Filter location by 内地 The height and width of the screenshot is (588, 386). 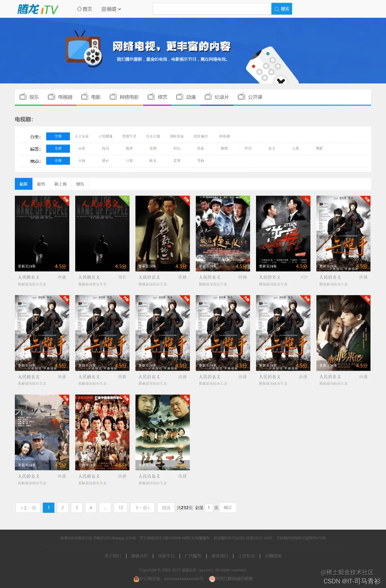[x=82, y=161]
